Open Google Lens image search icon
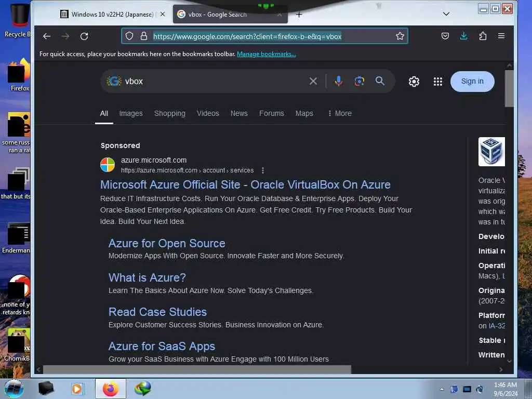This screenshot has height=399, width=532. coord(360,81)
